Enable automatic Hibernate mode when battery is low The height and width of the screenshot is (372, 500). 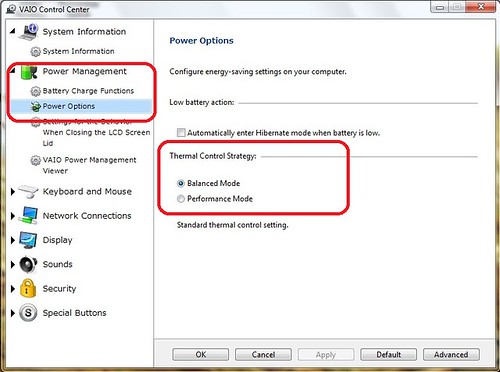181,133
